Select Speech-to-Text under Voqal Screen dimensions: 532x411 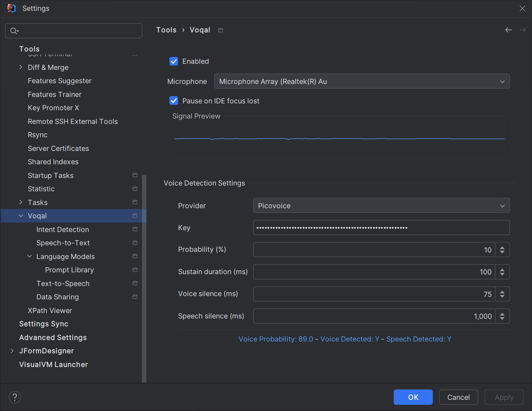click(x=63, y=243)
